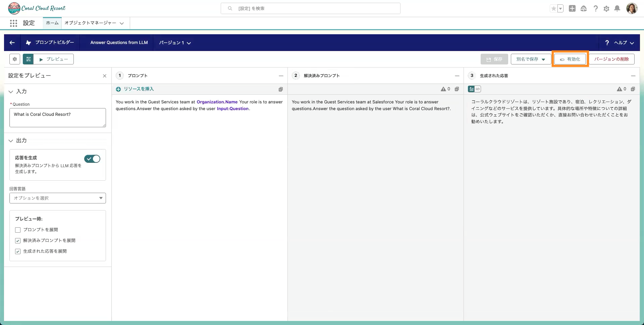Copy the 解決済みプロンプト with the copy icon
Viewport: 644px width, 325px height.
point(457,89)
